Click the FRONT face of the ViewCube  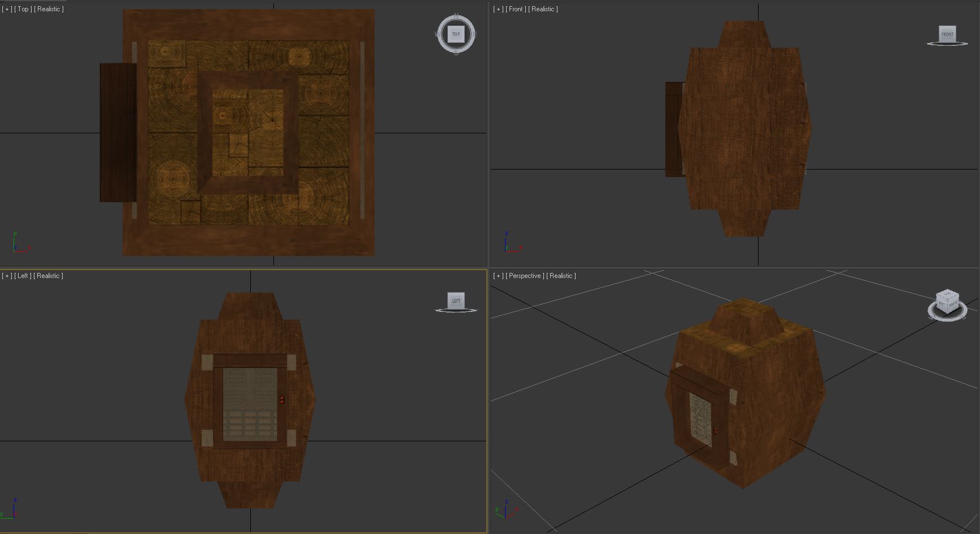pos(947,33)
